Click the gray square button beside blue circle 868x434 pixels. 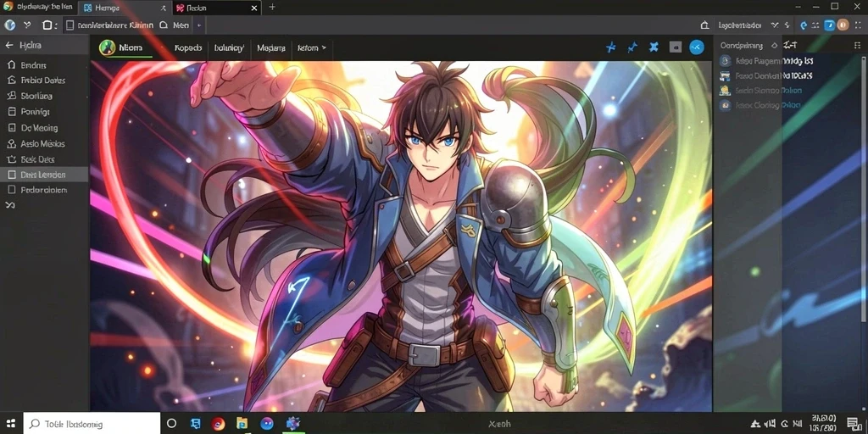coord(676,47)
